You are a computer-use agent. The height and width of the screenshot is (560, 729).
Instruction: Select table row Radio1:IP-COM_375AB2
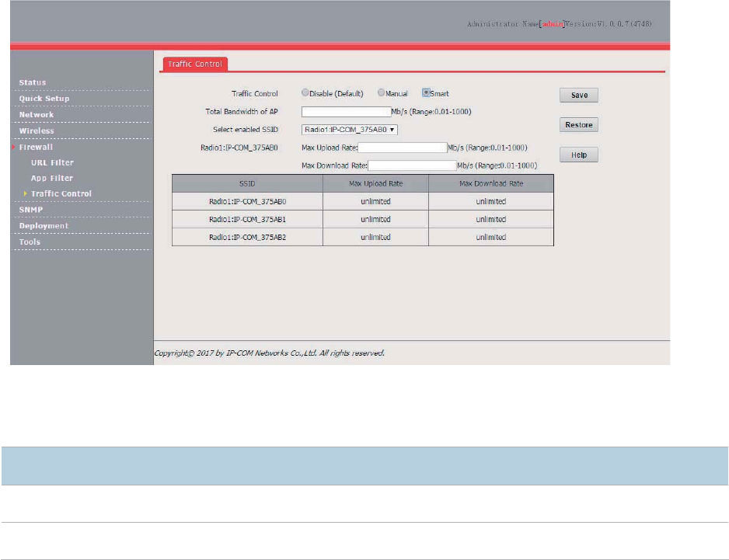(x=363, y=237)
